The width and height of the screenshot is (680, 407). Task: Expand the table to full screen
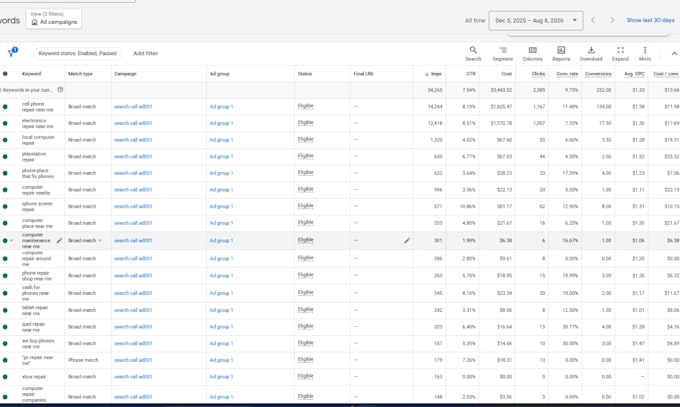pos(620,53)
